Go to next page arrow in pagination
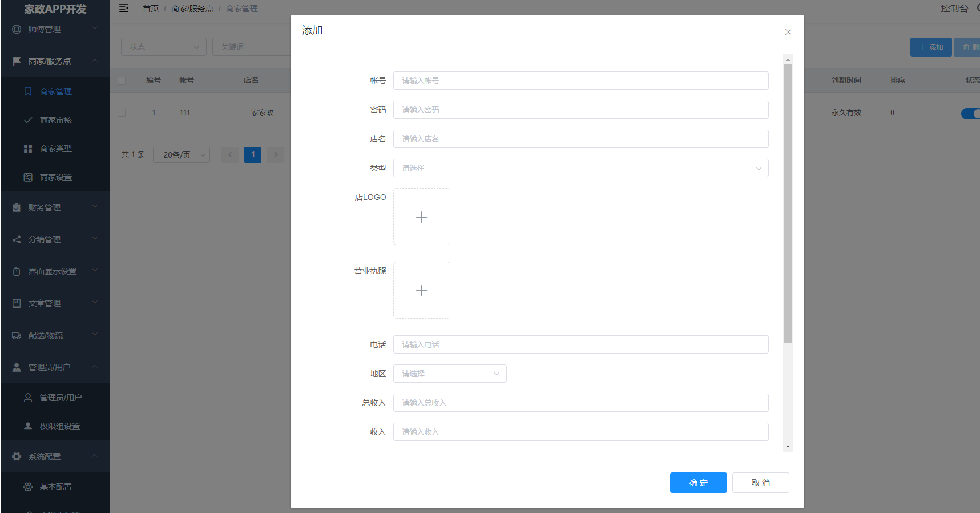 point(276,155)
